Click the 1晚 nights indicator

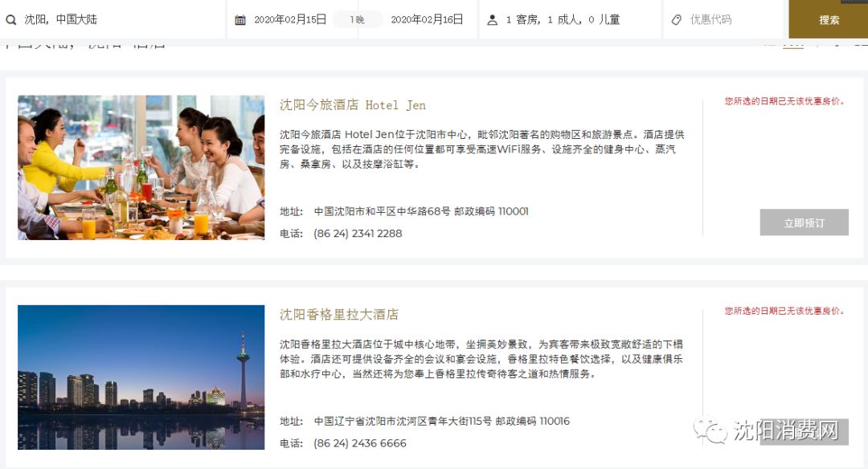357,20
